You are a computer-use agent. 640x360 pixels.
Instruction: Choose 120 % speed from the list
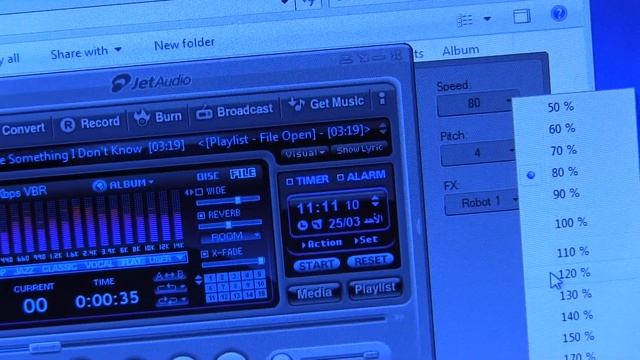(574, 273)
